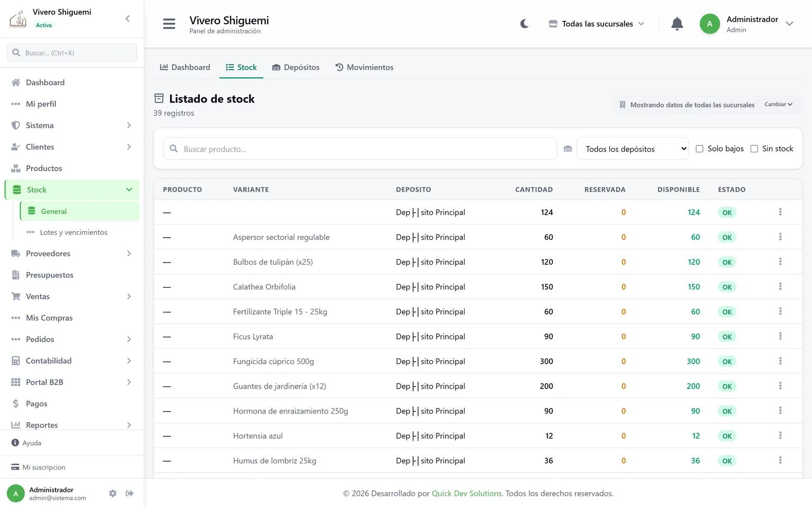Image resolution: width=812 pixels, height=508 pixels.
Task: Open Reportes in sidebar
Action: coord(72,425)
